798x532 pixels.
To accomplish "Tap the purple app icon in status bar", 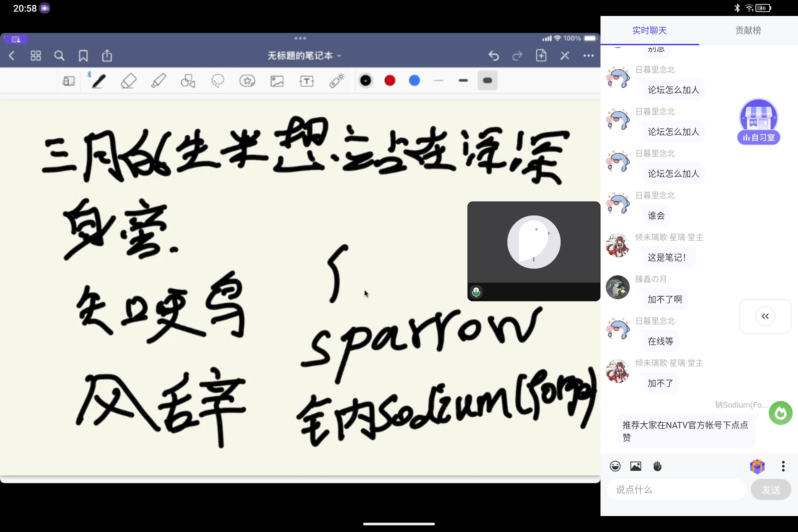I will click(x=45, y=8).
